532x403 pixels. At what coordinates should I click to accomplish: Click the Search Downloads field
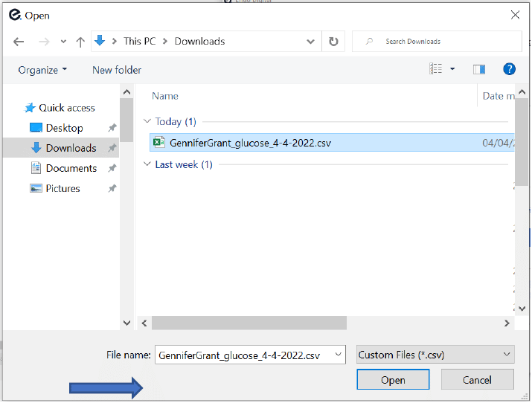[x=437, y=42]
